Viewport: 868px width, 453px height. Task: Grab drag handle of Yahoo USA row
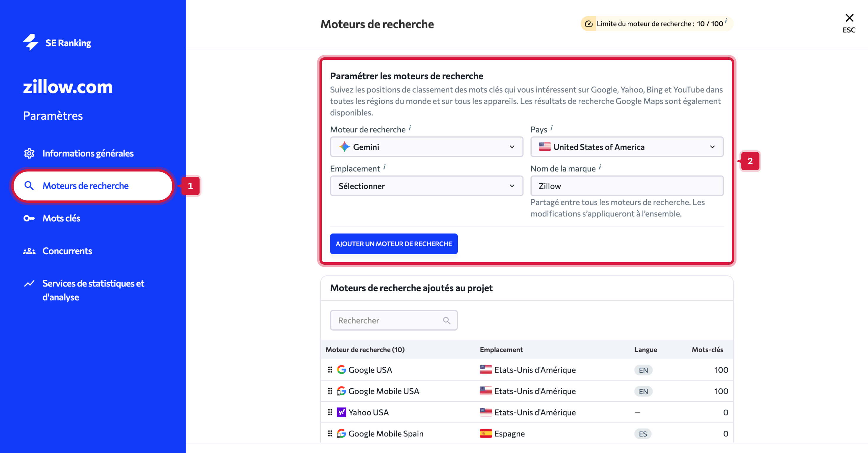click(330, 412)
